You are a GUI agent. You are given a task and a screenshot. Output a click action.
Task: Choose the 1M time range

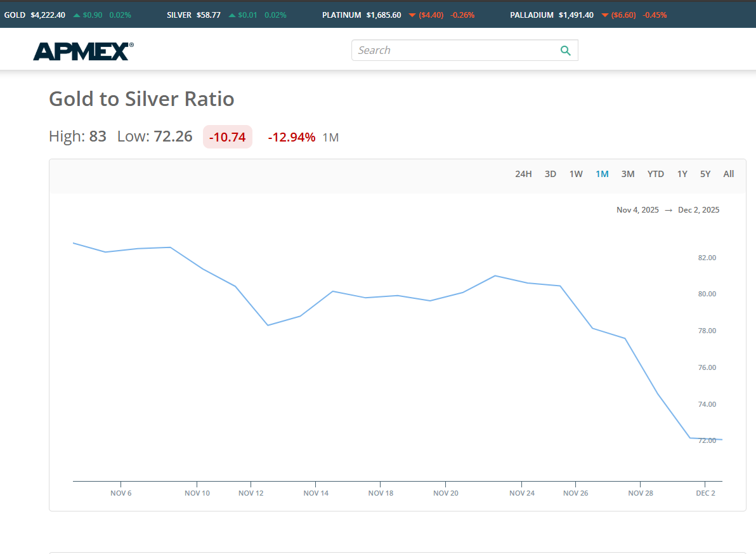pyautogui.click(x=602, y=174)
